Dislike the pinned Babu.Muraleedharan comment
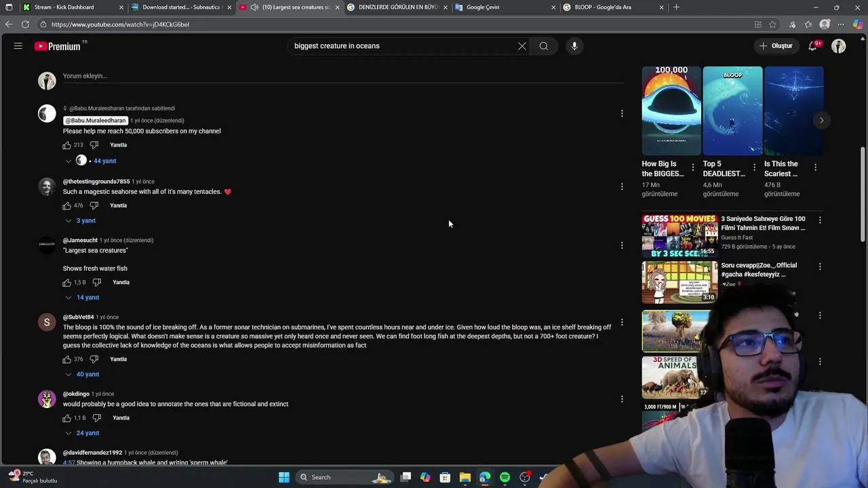 94,145
